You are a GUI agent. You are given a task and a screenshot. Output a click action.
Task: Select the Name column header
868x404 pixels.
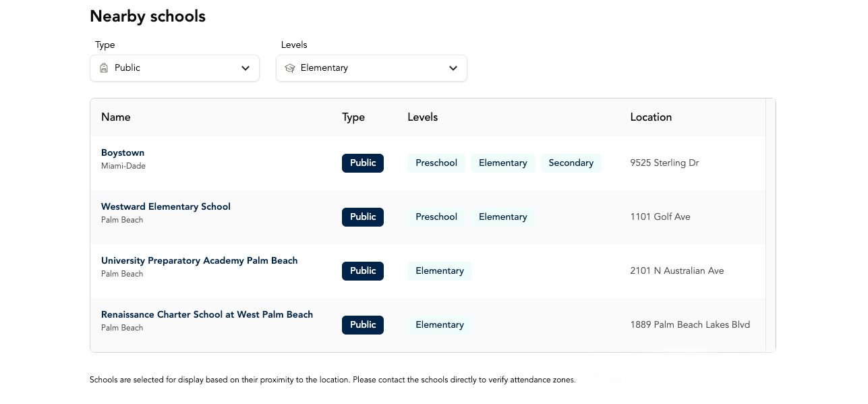point(116,117)
